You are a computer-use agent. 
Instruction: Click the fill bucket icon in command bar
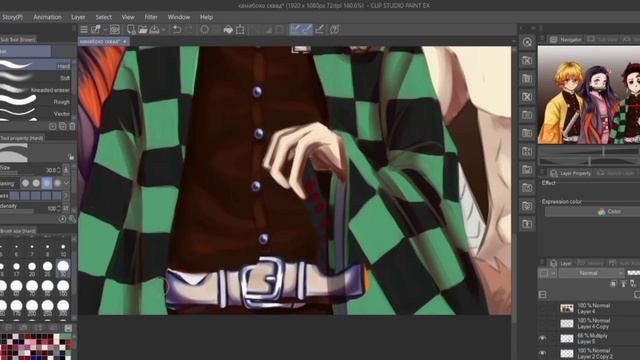229,29
